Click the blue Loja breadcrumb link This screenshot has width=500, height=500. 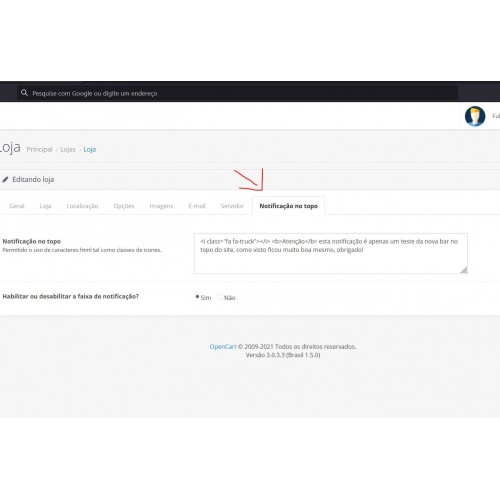(x=90, y=149)
